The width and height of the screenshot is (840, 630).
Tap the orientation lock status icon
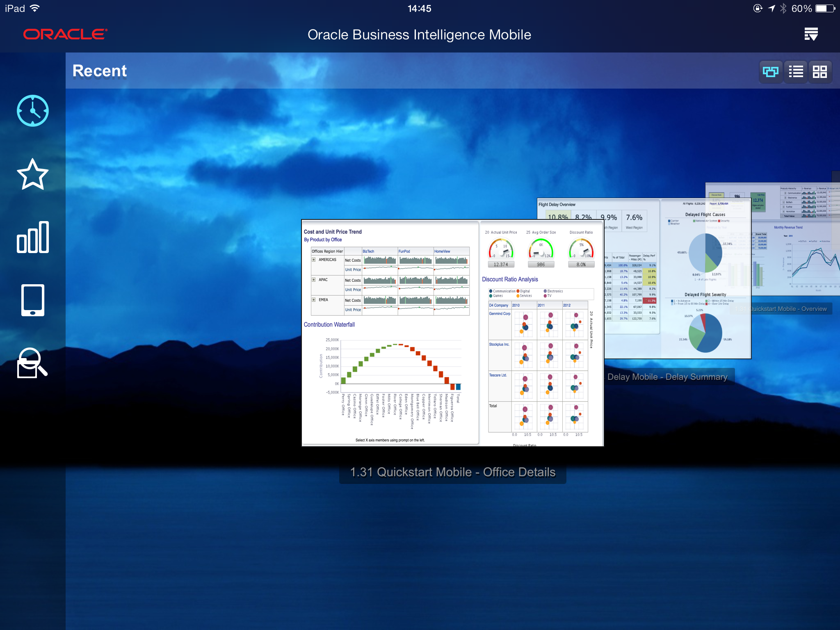point(758,8)
